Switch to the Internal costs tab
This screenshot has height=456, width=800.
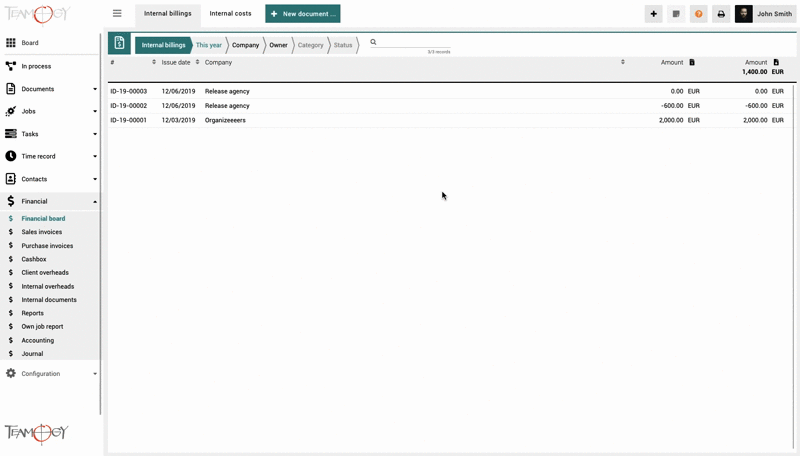click(230, 14)
